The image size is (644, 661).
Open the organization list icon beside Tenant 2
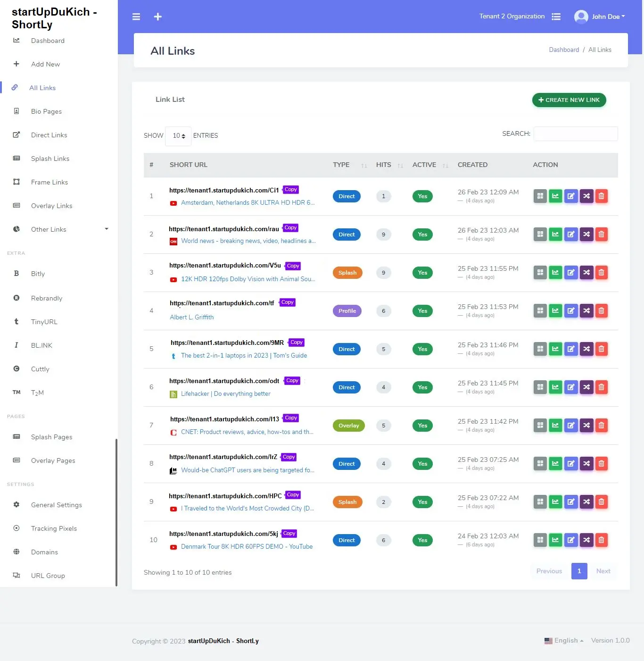pos(556,17)
